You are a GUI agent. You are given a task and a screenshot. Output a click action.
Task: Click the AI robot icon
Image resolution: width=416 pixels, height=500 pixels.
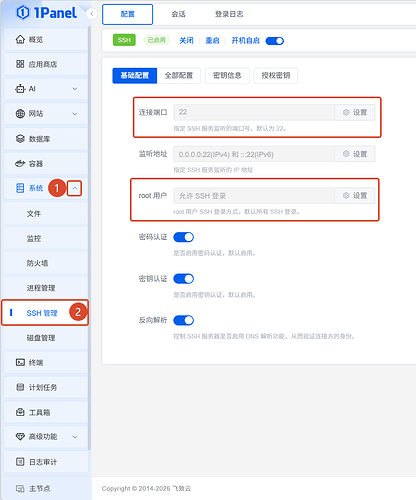coord(20,89)
